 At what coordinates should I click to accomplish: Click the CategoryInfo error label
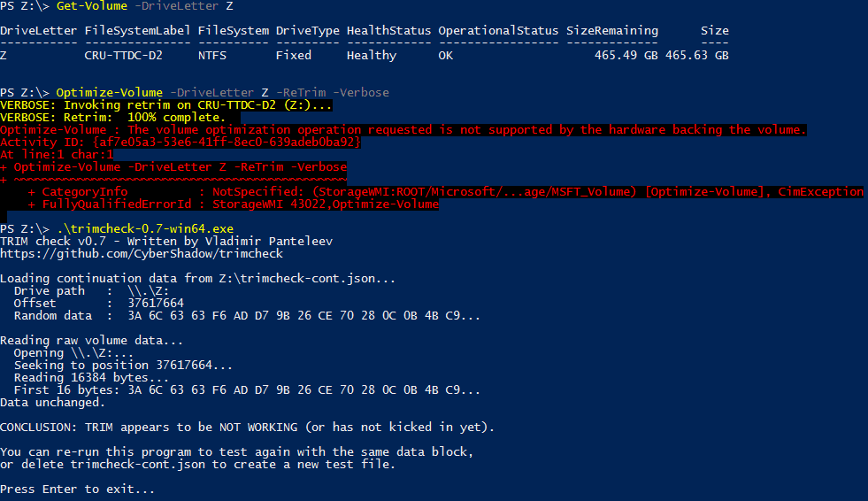click(84, 191)
